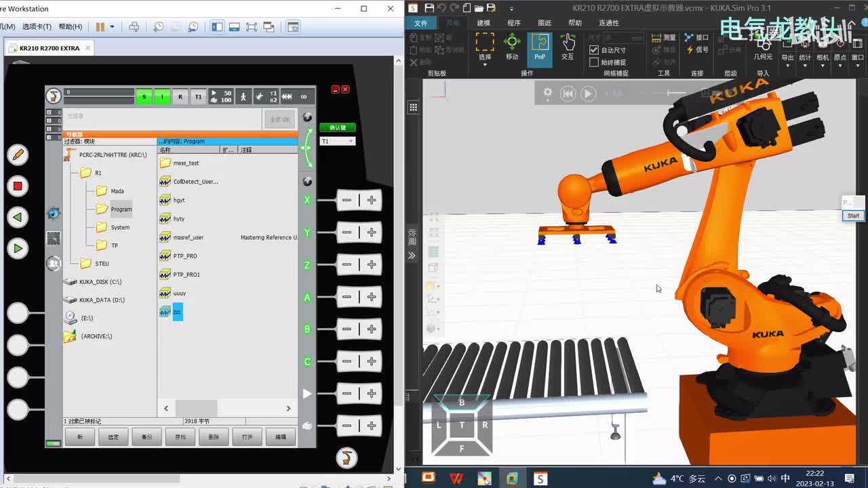868x488 pixels.
Task: Click the Move tool in KUKA.Sim ribbon
Action: (x=512, y=47)
